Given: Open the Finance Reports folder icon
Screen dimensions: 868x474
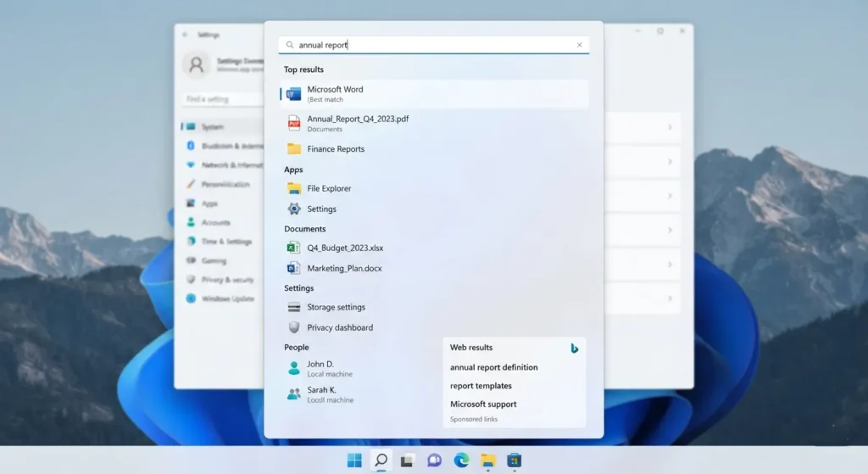Looking at the screenshot, I should pyautogui.click(x=294, y=148).
